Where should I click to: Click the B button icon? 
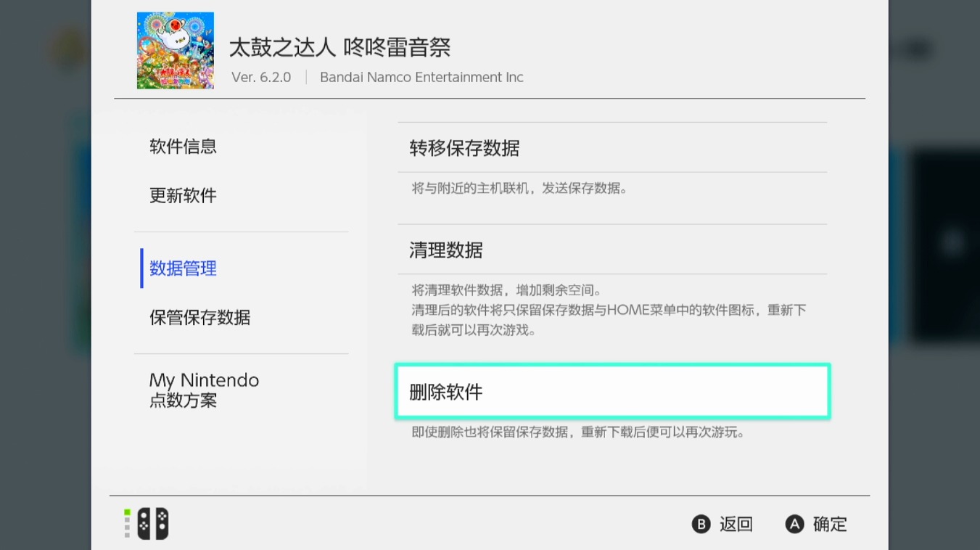coord(701,524)
